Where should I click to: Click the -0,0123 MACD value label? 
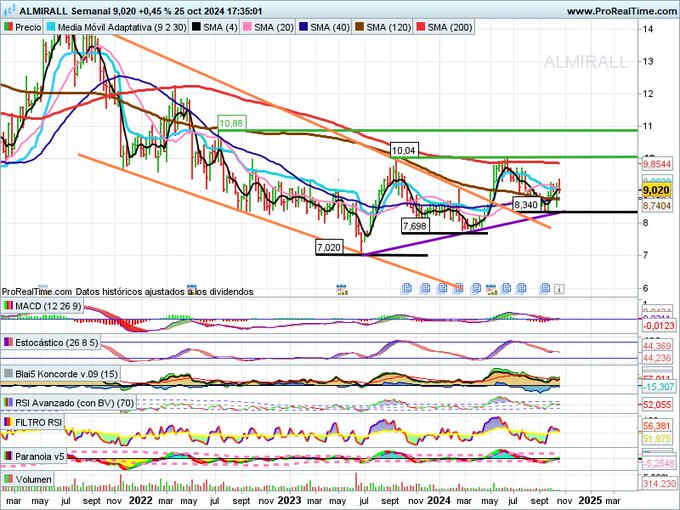pyautogui.click(x=658, y=325)
